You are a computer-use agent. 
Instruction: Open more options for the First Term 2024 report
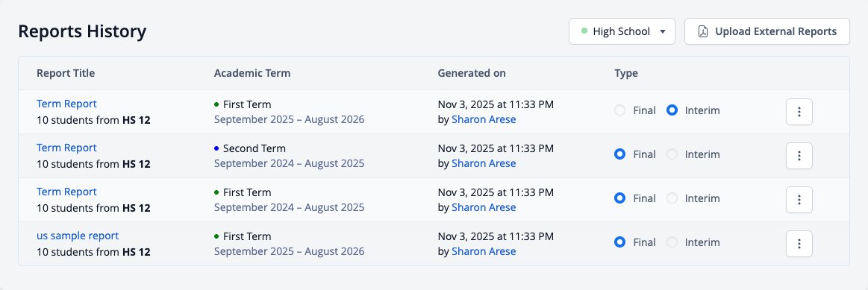pyautogui.click(x=799, y=200)
